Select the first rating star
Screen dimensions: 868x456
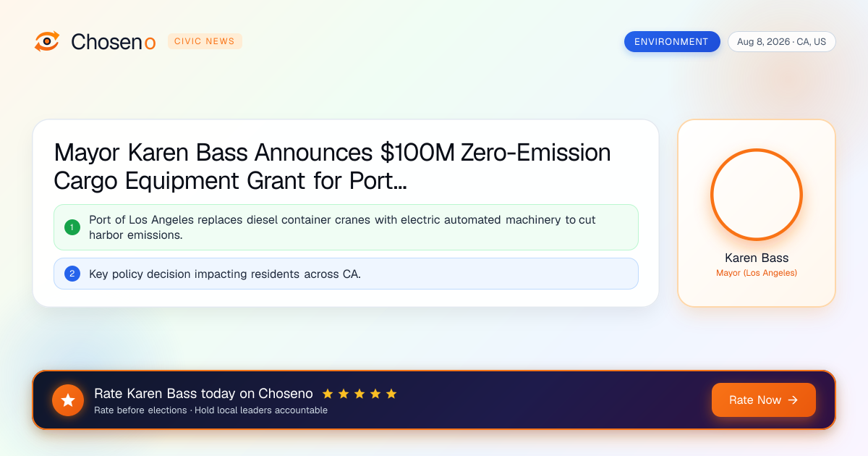tap(328, 394)
